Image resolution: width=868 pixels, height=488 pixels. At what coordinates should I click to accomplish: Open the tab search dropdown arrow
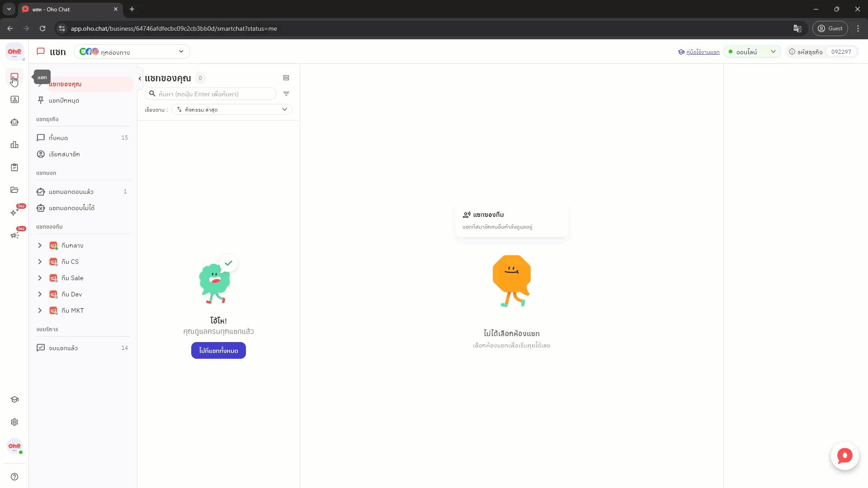point(9,9)
